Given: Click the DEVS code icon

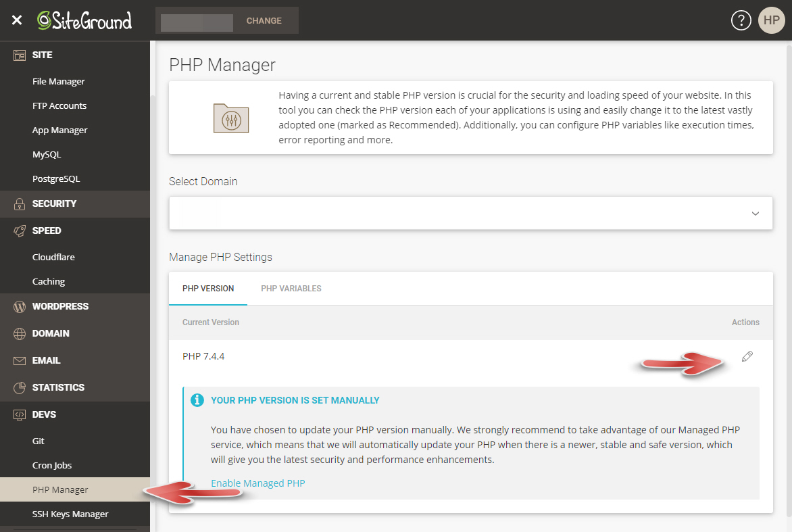Looking at the screenshot, I should (x=19, y=415).
